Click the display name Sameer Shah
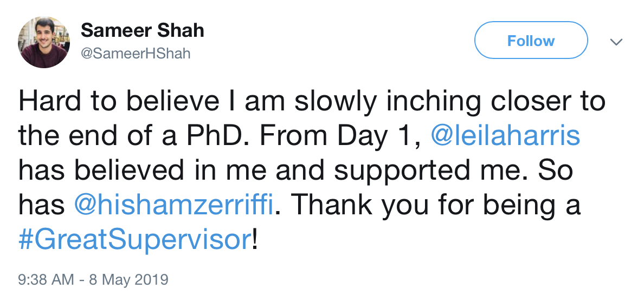 pyautogui.click(x=143, y=31)
